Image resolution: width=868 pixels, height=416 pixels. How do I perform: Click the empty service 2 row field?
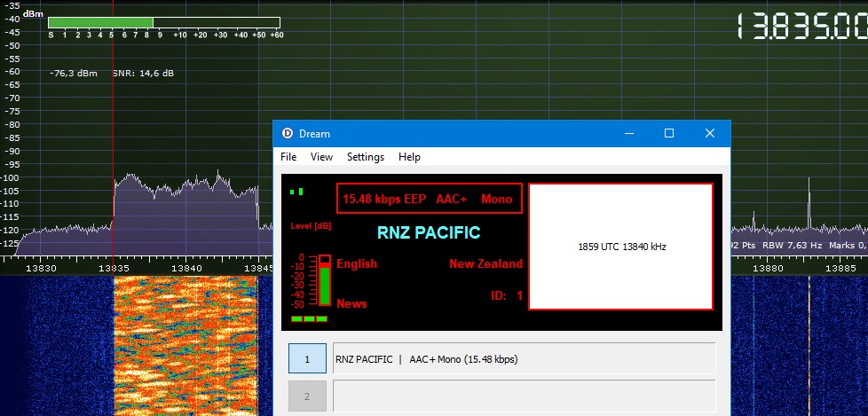525,396
